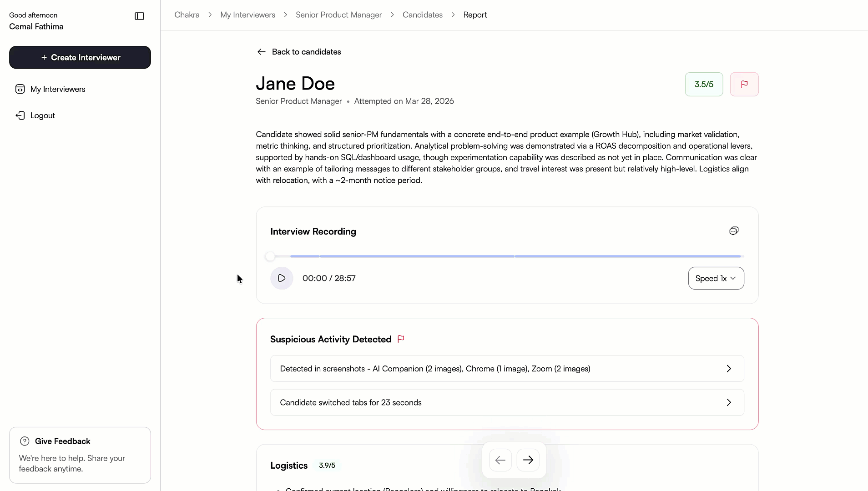
Task: Click Chakra in the breadcrumb
Action: point(187,15)
